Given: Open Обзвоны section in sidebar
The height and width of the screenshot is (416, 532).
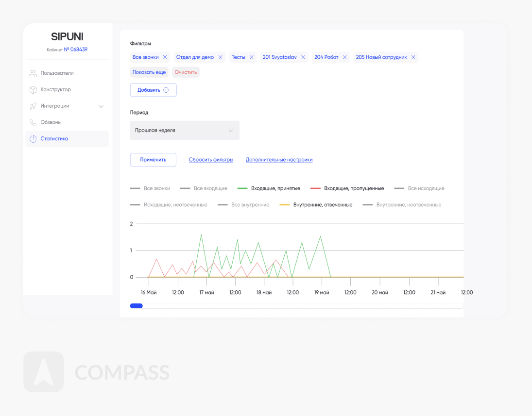Looking at the screenshot, I should [x=51, y=122].
